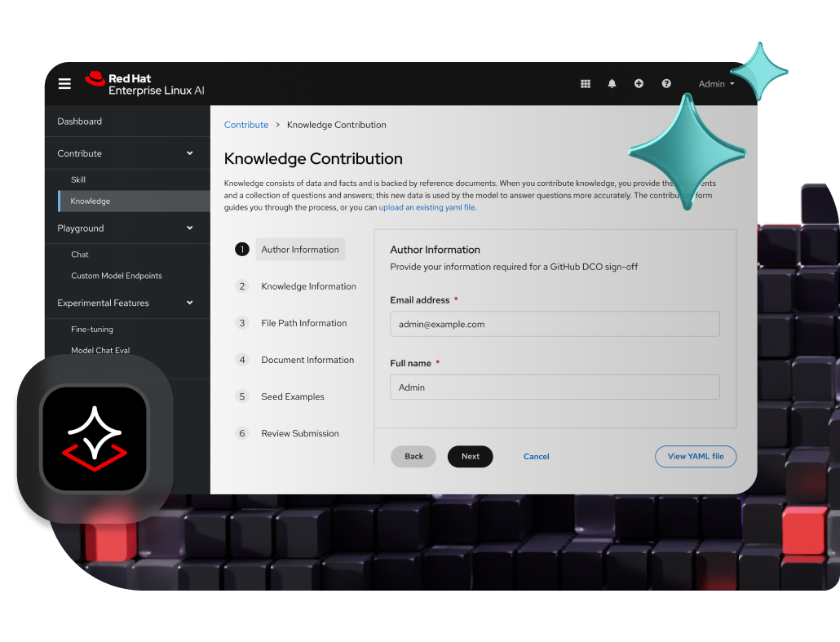Open Dashboard from the sidebar
This screenshot has width=840, height=642.
tap(80, 122)
